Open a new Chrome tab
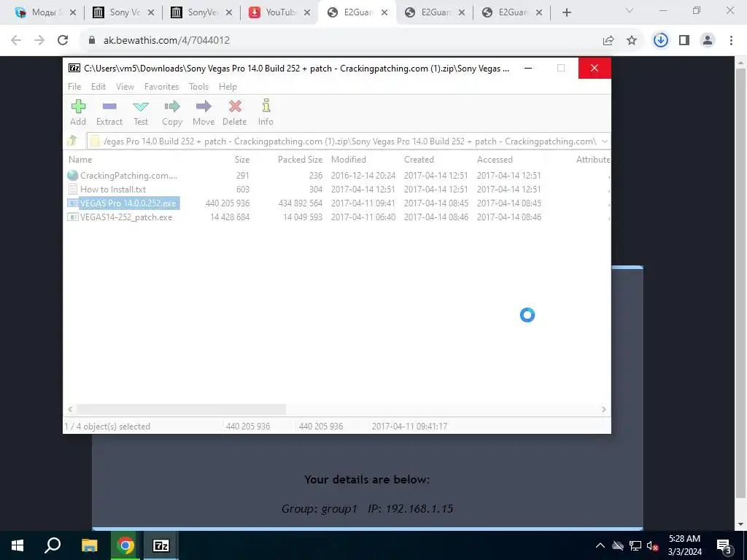This screenshot has height=560, width=747. (x=566, y=13)
